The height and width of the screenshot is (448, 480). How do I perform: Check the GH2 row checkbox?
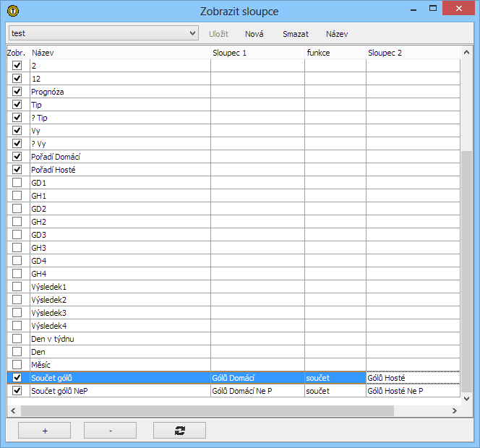coord(17,222)
